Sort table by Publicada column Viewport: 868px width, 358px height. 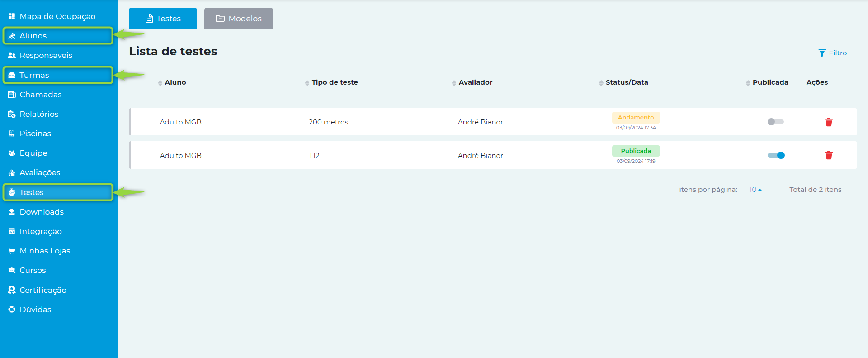coord(767,82)
